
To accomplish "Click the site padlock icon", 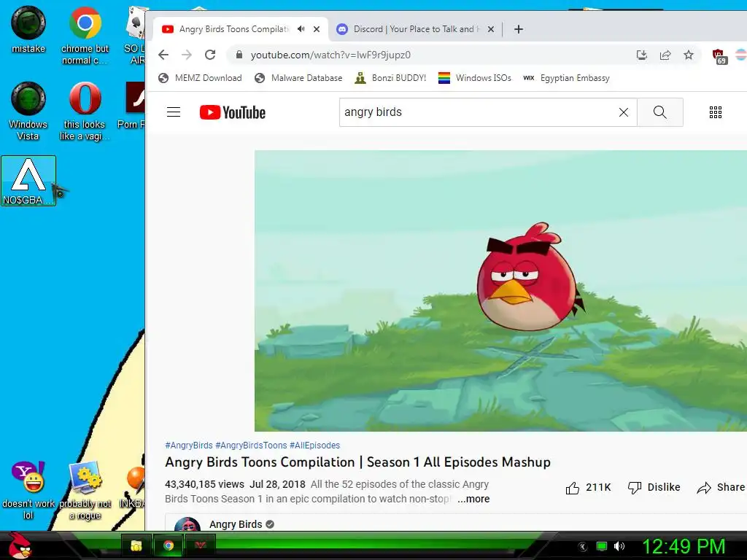I will tap(239, 55).
